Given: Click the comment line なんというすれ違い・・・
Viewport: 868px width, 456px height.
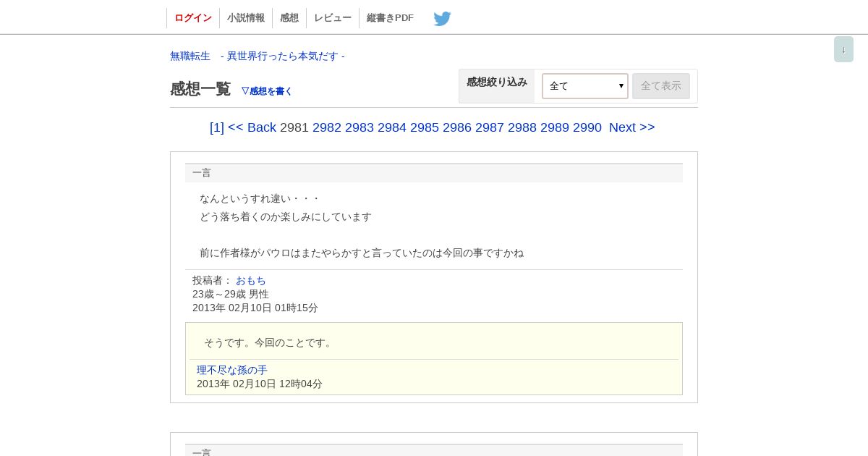Looking at the screenshot, I should pyautogui.click(x=260, y=198).
